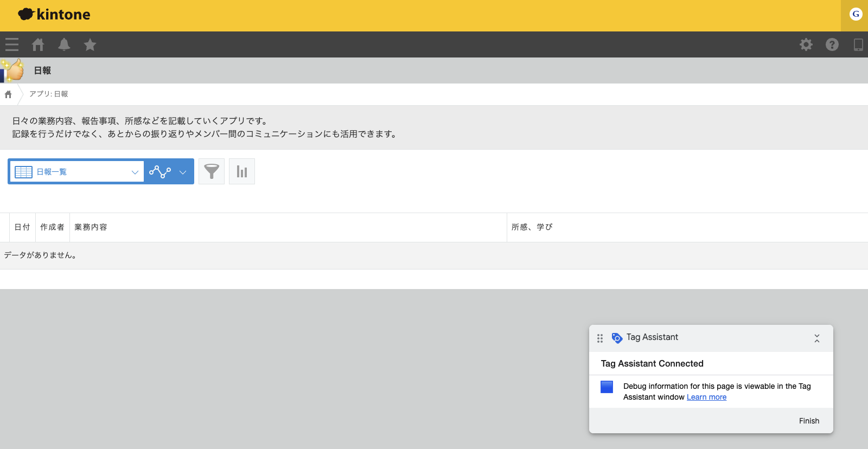Open the bar chart graph icon
Image resolution: width=868 pixels, height=449 pixels.
[242, 171]
